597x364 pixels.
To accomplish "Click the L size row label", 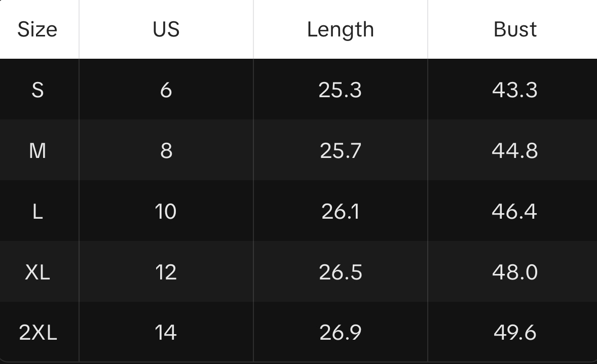I will point(38,212).
